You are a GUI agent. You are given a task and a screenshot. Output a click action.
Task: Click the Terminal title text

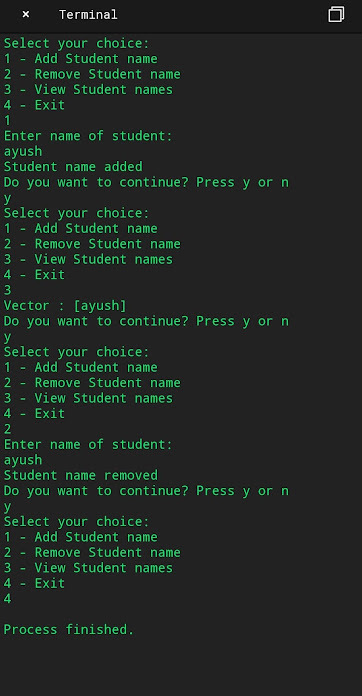tap(88, 15)
